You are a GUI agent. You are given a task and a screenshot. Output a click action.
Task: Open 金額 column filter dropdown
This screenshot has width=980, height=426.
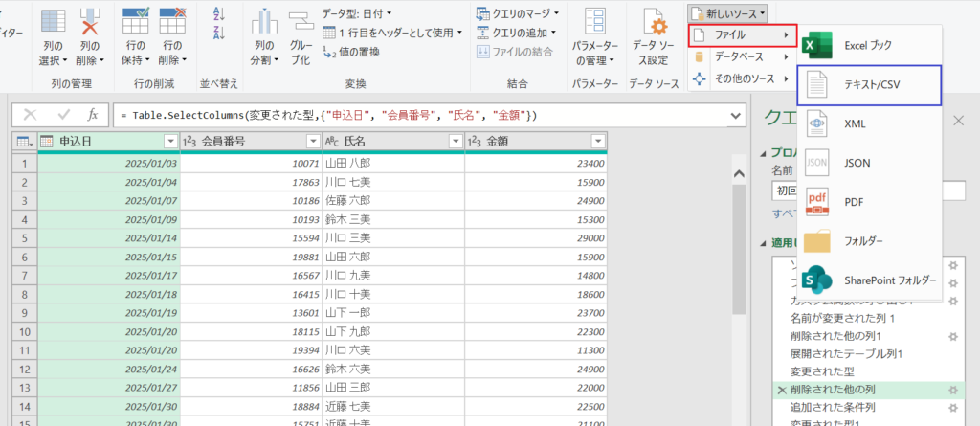click(597, 142)
